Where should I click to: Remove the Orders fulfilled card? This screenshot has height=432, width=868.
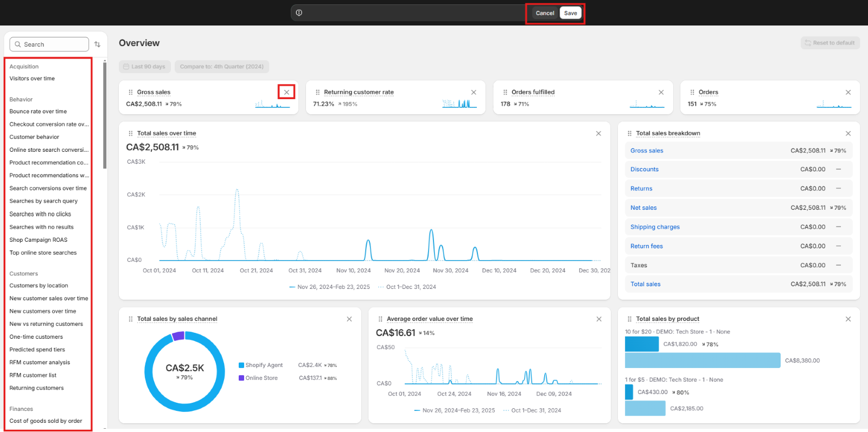click(661, 92)
